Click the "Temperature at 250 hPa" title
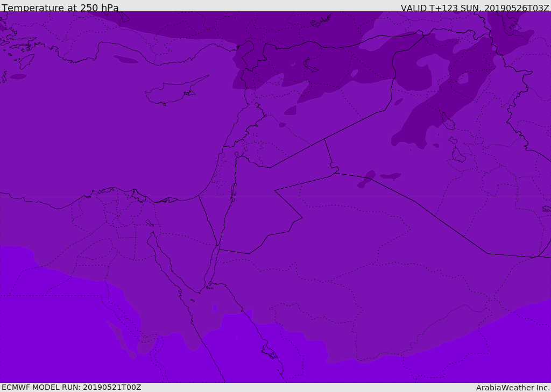 (x=60, y=8)
